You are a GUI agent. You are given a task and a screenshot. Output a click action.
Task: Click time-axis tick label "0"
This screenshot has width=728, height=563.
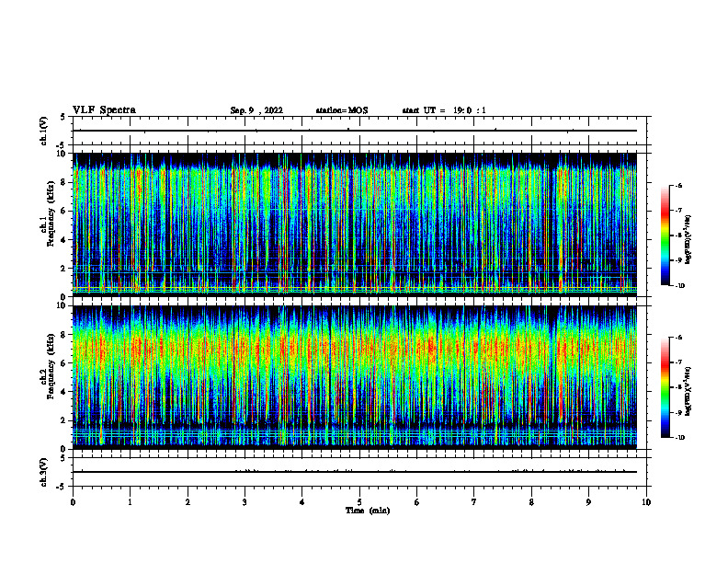73,502
